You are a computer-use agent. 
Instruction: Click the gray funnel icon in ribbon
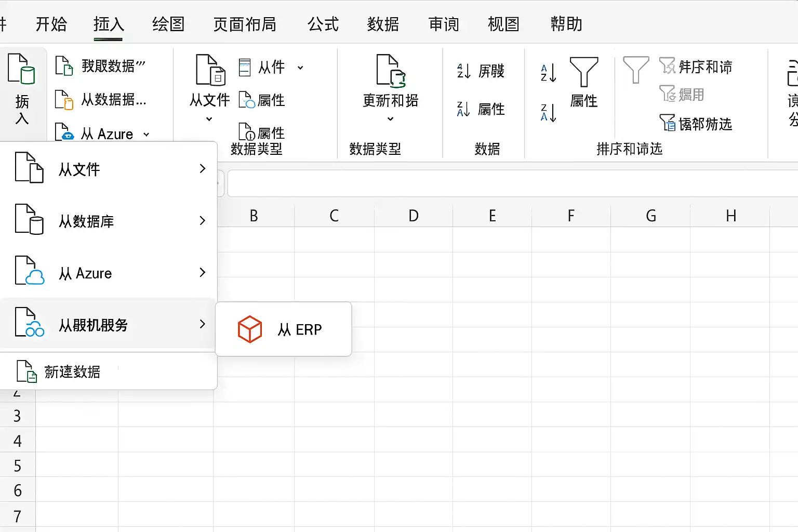pos(636,70)
